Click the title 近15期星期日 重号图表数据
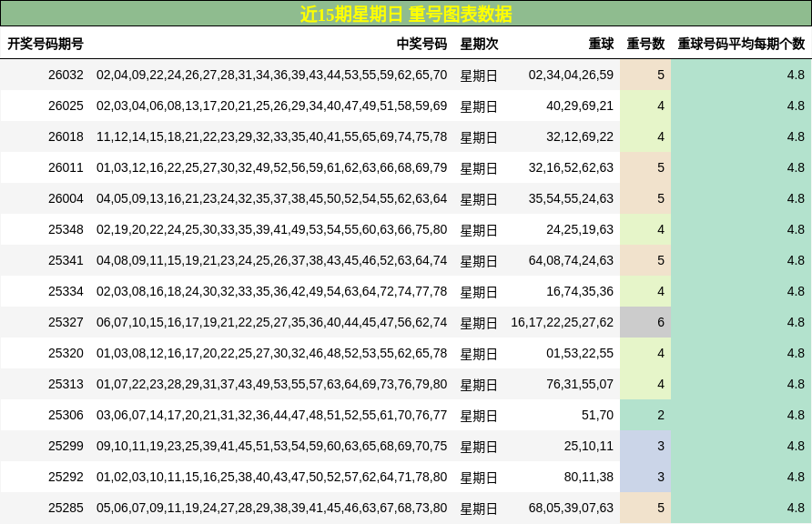 point(406,15)
